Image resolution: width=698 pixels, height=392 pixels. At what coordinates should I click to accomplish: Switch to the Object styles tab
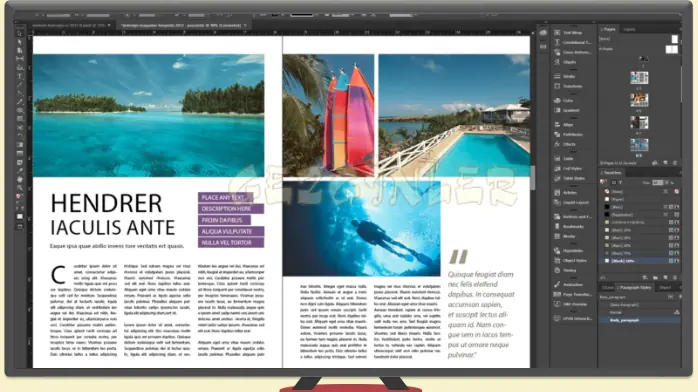(665, 287)
